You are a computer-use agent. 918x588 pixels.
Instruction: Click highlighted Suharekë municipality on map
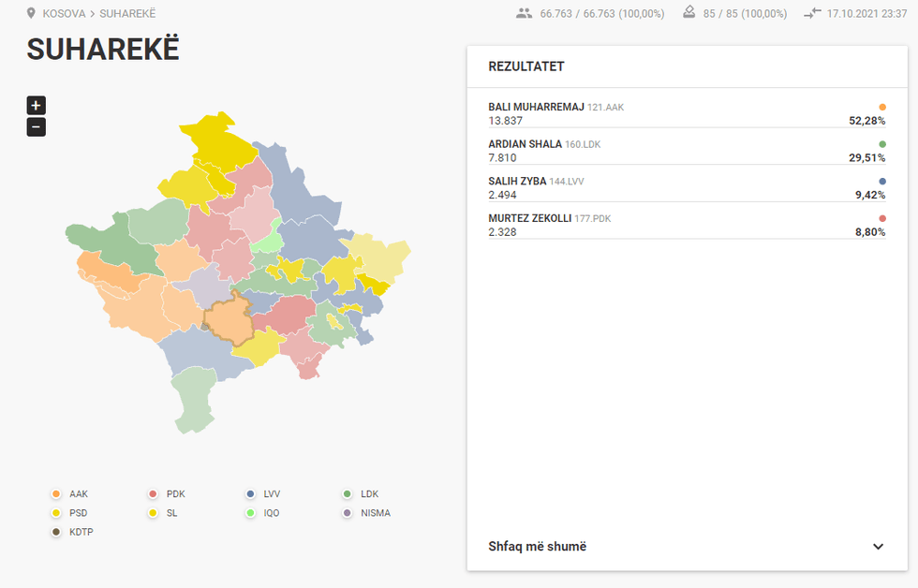tap(227, 321)
